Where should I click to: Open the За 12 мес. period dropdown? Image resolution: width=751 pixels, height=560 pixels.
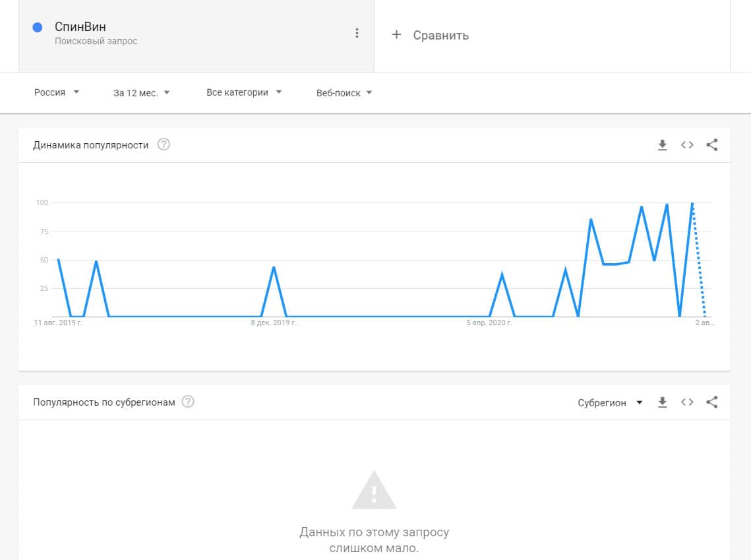142,92
